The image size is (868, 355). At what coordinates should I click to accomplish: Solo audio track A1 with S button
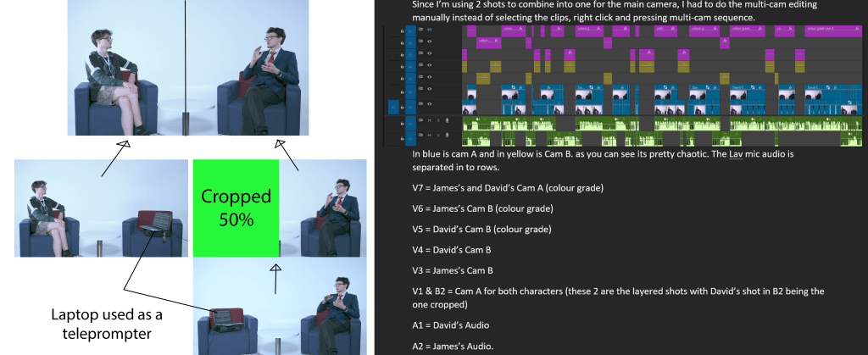438,120
